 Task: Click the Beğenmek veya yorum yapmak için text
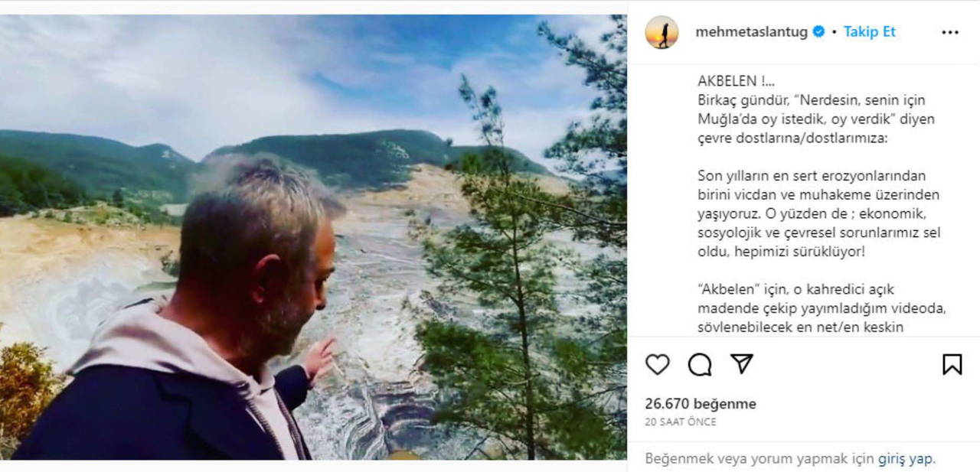pyautogui.click(x=759, y=459)
